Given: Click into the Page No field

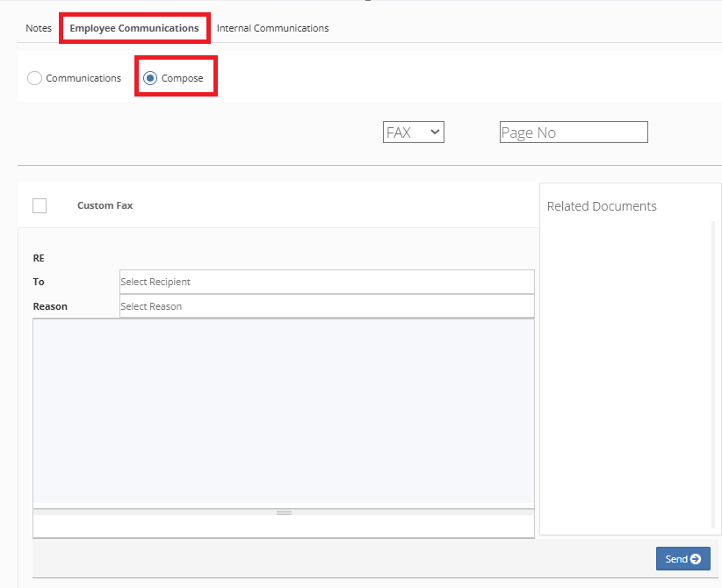Looking at the screenshot, I should 573,133.
